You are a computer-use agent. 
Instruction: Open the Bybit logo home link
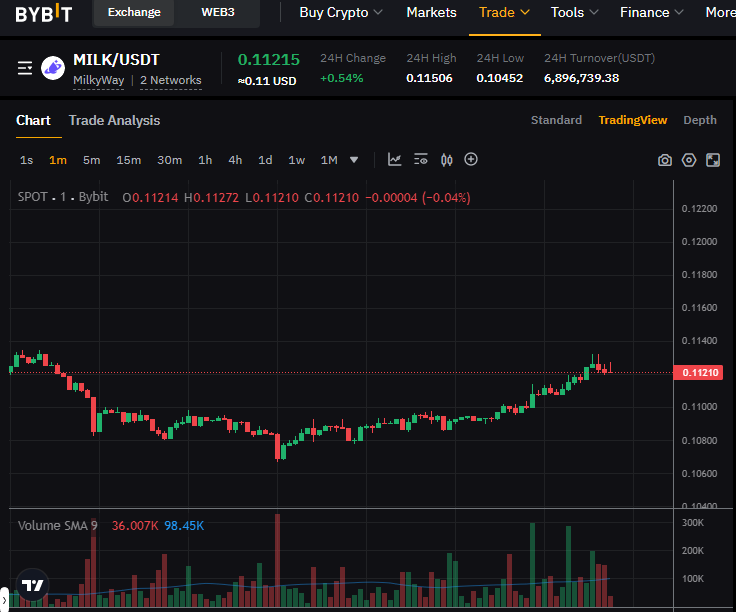pyautogui.click(x=44, y=13)
